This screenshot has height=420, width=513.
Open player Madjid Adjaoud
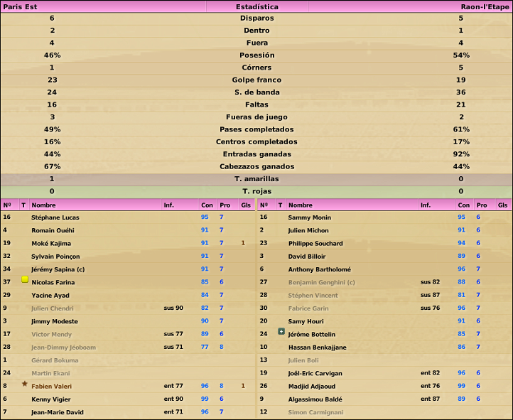(x=312, y=387)
